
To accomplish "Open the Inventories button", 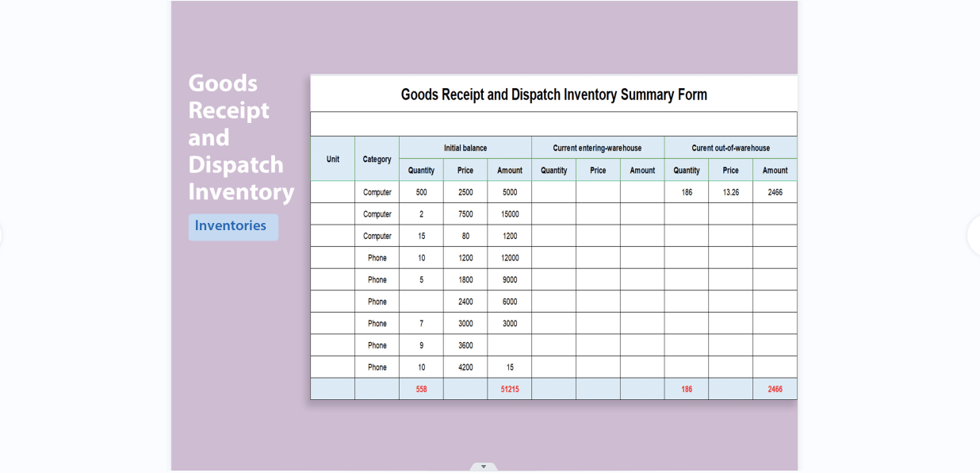I will point(232,226).
